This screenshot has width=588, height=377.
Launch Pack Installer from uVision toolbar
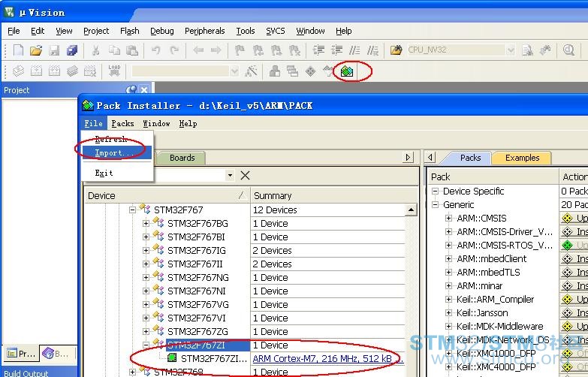[346, 71]
